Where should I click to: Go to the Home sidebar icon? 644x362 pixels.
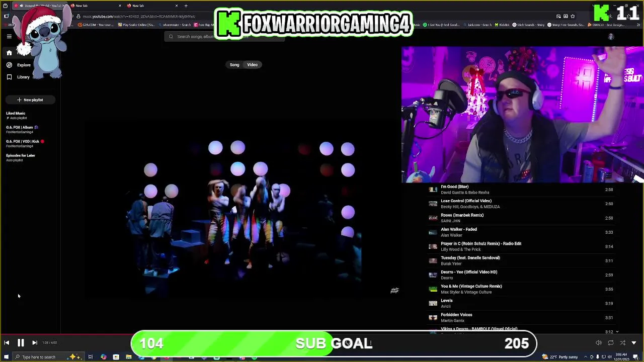click(x=9, y=53)
